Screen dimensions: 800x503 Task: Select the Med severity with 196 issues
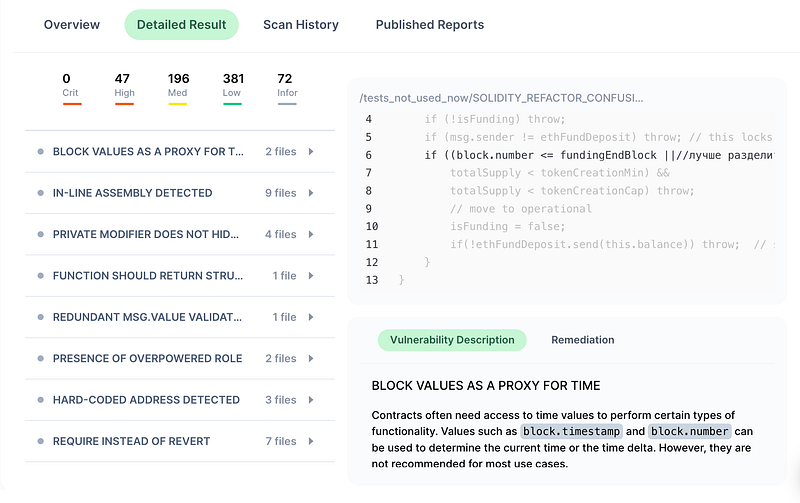click(x=178, y=86)
